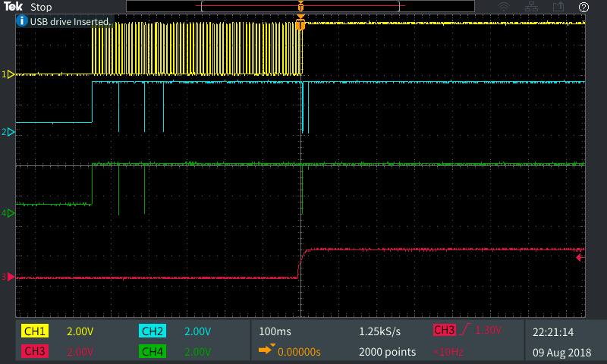This screenshot has width=607, height=364.
Task: Click the 0.00000s delay value
Action: point(299,352)
